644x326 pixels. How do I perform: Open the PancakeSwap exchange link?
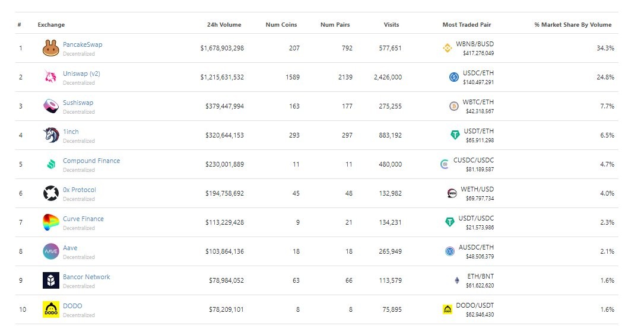tap(83, 44)
